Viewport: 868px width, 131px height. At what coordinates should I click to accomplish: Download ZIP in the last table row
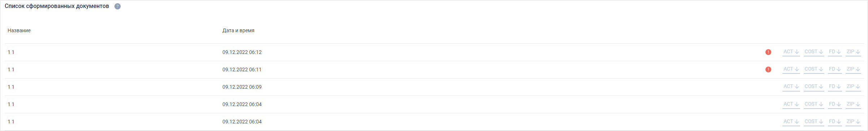(853, 122)
